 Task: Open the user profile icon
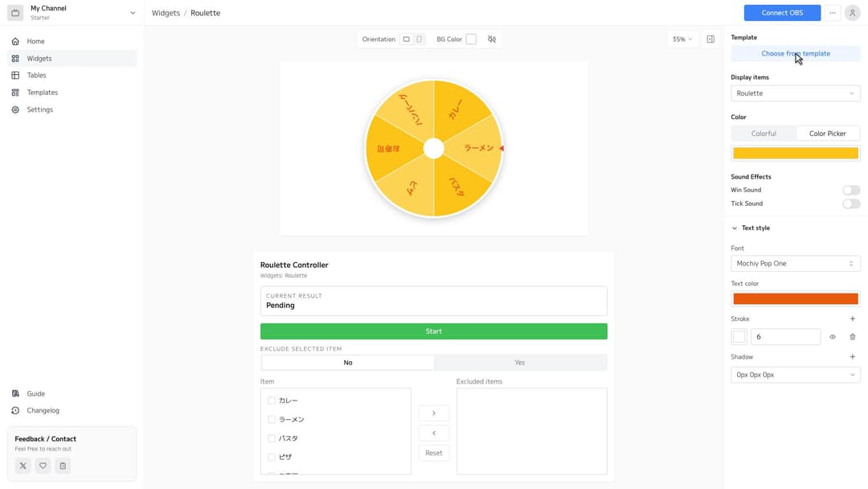click(x=853, y=13)
